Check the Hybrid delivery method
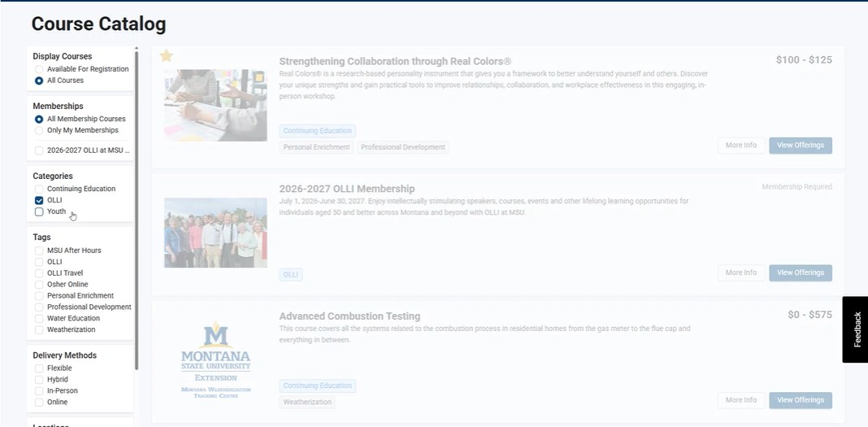 39,379
